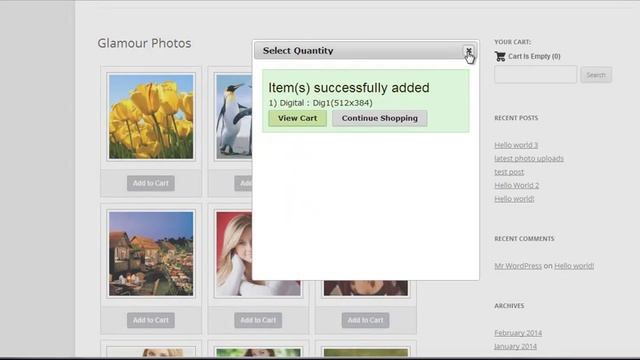The image size is (640, 360).
Task: Click the Glamour Photos page title
Action: tap(144, 43)
